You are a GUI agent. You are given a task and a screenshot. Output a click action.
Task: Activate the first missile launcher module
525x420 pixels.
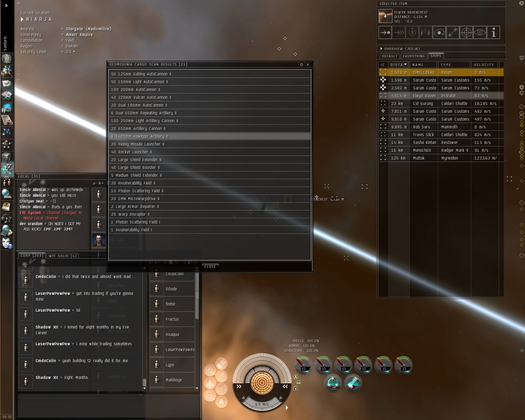pyautogui.click(x=304, y=365)
